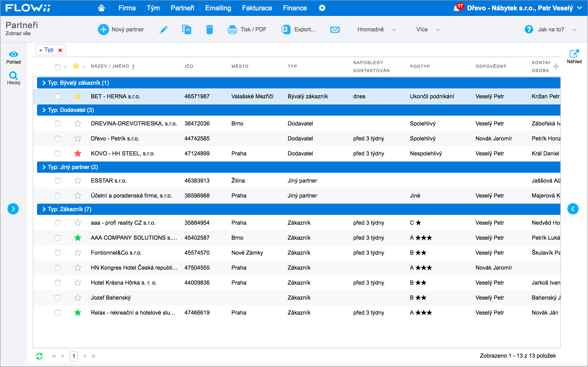Open the user account dropdown chevron

pos(580,8)
